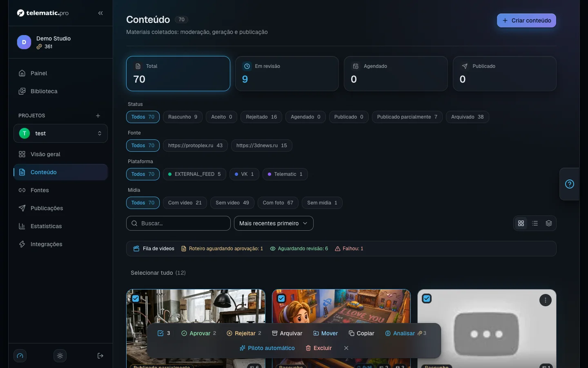Filter status by Publicado parcialmente
The height and width of the screenshot is (368, 588).
(407, 117)
